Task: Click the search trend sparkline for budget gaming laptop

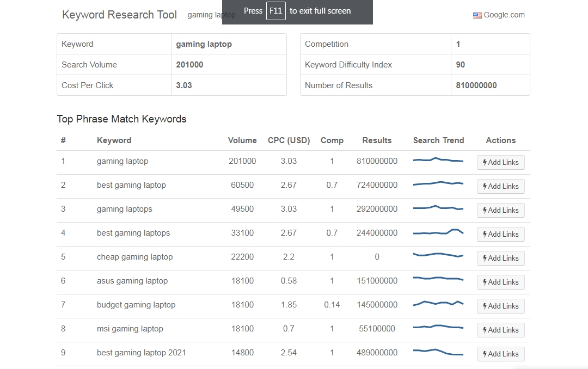Action: click(x=438, y=304)
